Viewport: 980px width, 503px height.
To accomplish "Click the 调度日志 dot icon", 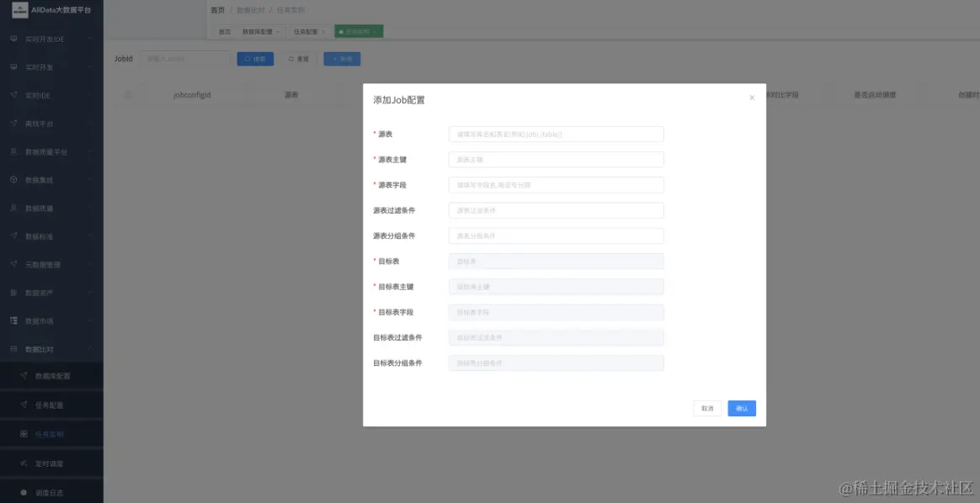I will pos(24,492).
